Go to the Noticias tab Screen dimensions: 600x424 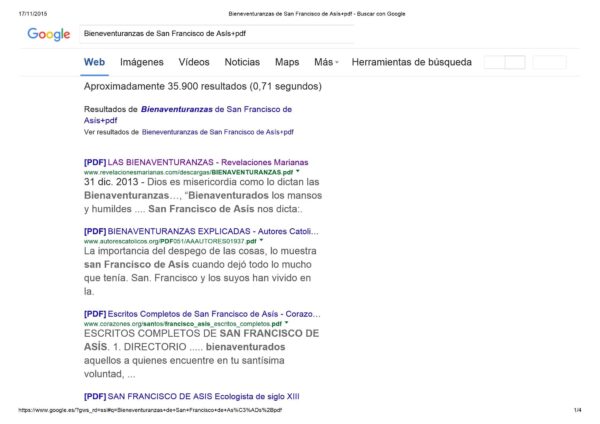pyautogui.click(x=242, y=62)
